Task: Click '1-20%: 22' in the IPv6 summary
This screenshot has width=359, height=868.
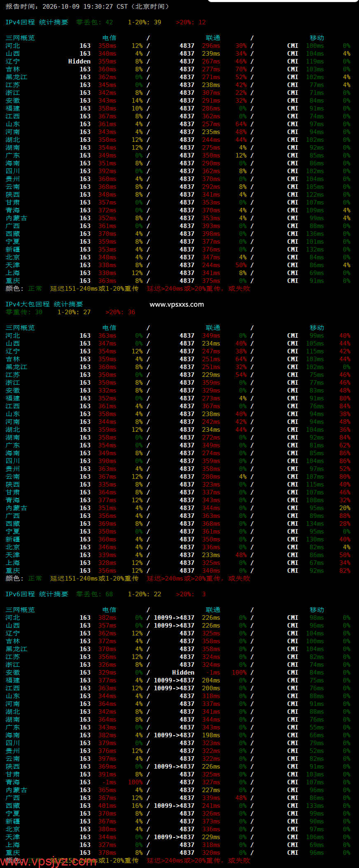Action: [144, 594]
